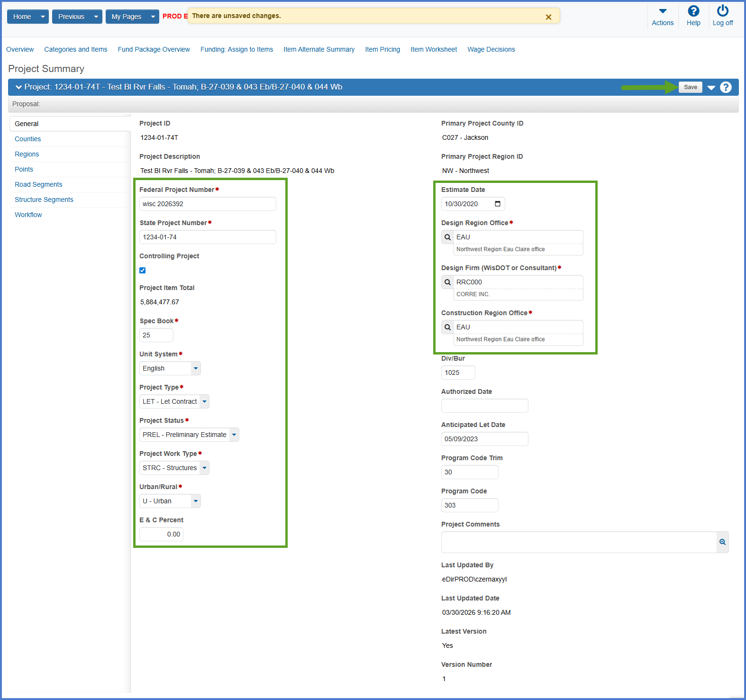Image resolution: width=746 pixels, height=700 pixels.
Task: Open the Road Segments tab
Action: point(38,184)
